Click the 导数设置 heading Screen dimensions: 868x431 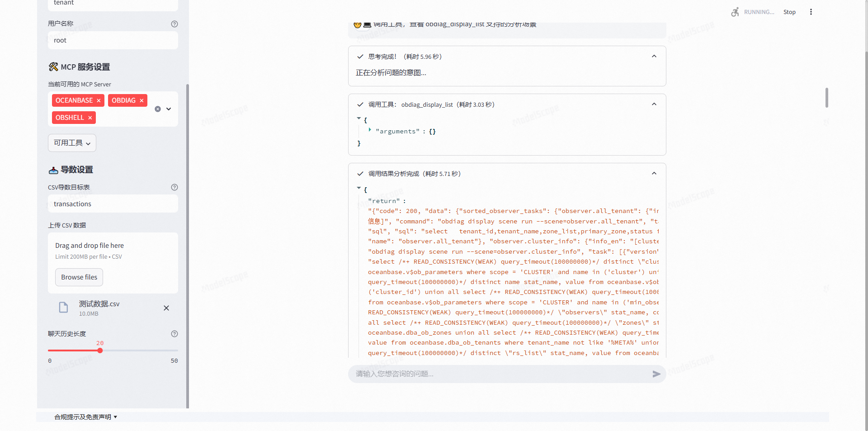[x=71, y=170]
